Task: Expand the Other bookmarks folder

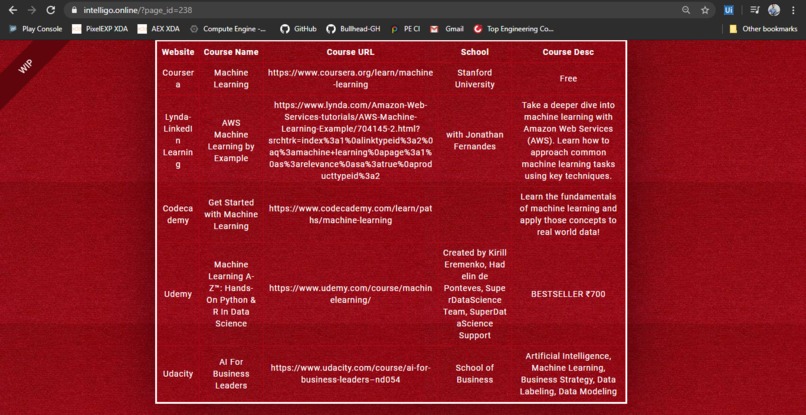Action: [x=763, y=29]
